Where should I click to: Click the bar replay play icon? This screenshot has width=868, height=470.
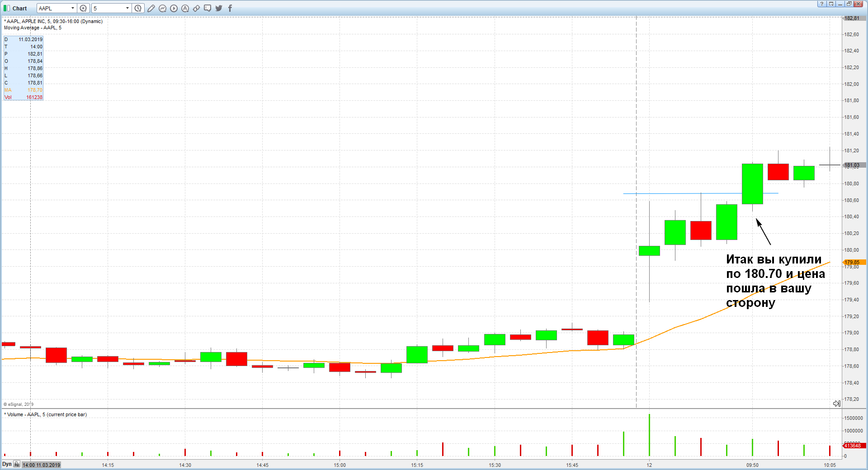click(x=174, y=8)
